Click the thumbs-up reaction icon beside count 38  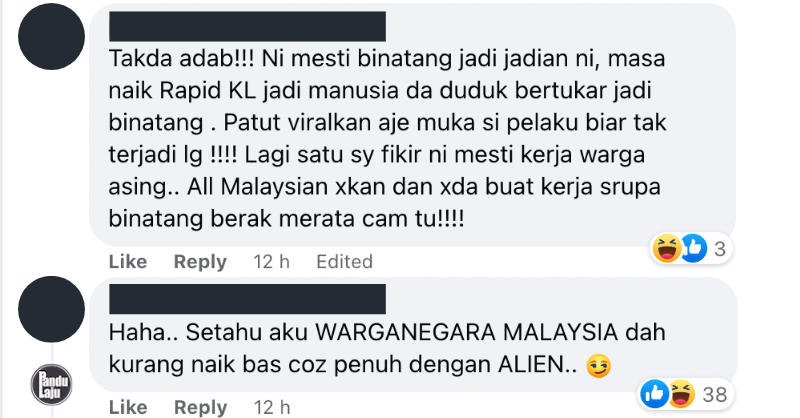[x=655, y=394]
